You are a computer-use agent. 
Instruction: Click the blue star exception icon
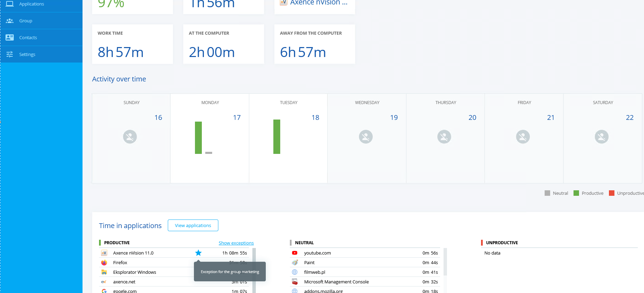[198, 253]
